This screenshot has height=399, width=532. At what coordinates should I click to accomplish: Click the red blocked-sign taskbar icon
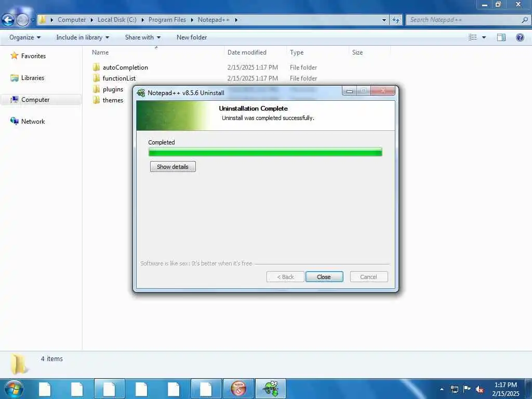click(238, 389)
